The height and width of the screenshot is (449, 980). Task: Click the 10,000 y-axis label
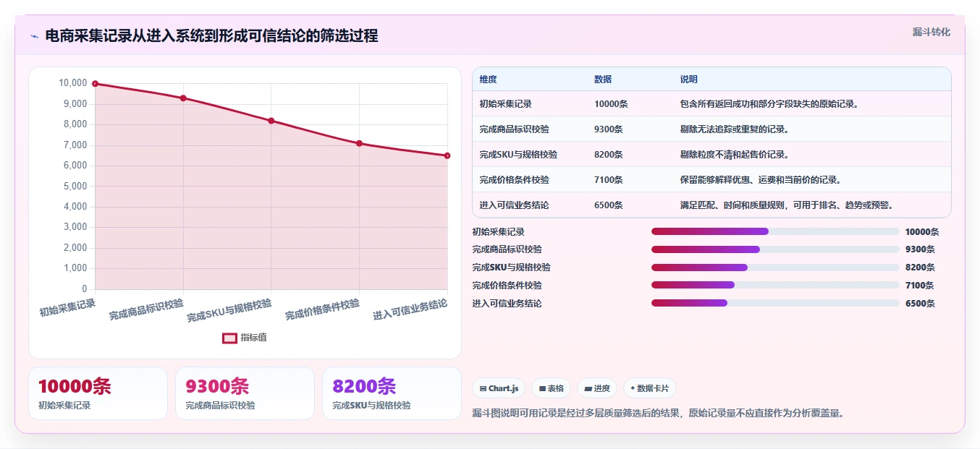(x=72, y=84)
